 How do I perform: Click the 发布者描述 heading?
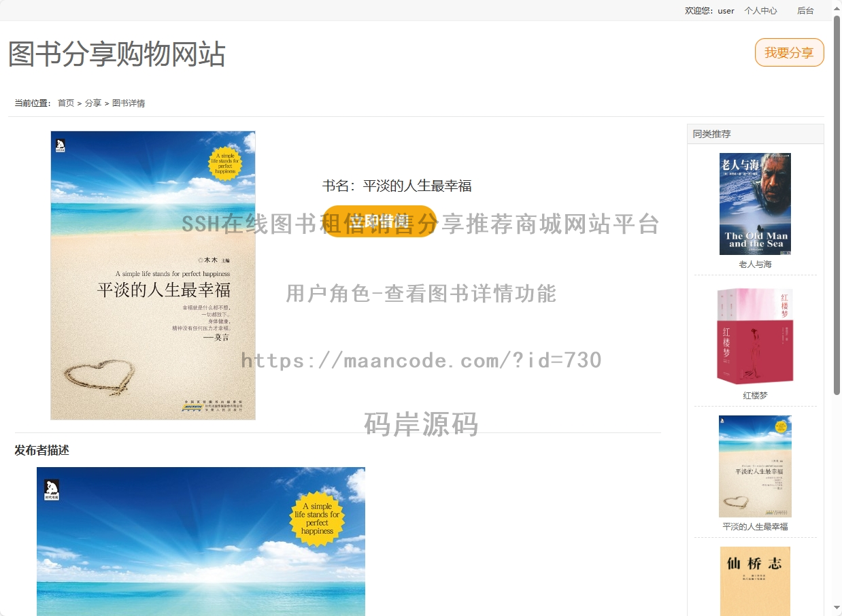(41, 450)
